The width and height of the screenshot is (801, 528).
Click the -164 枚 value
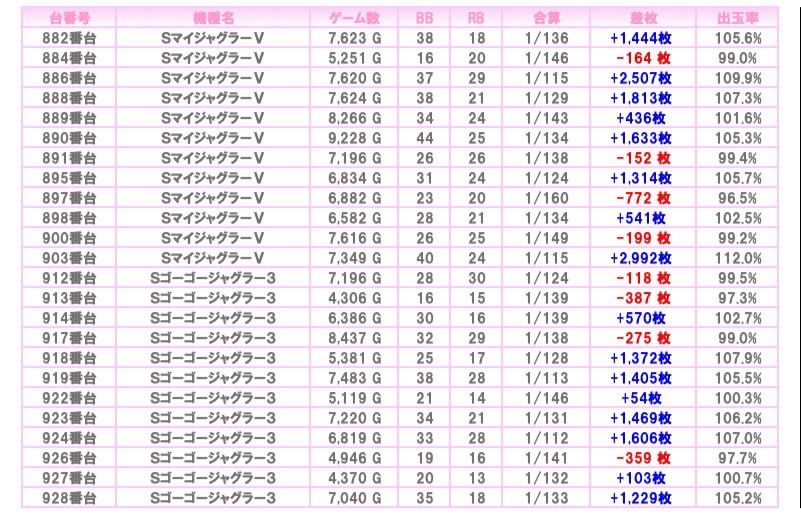(643, 58)
